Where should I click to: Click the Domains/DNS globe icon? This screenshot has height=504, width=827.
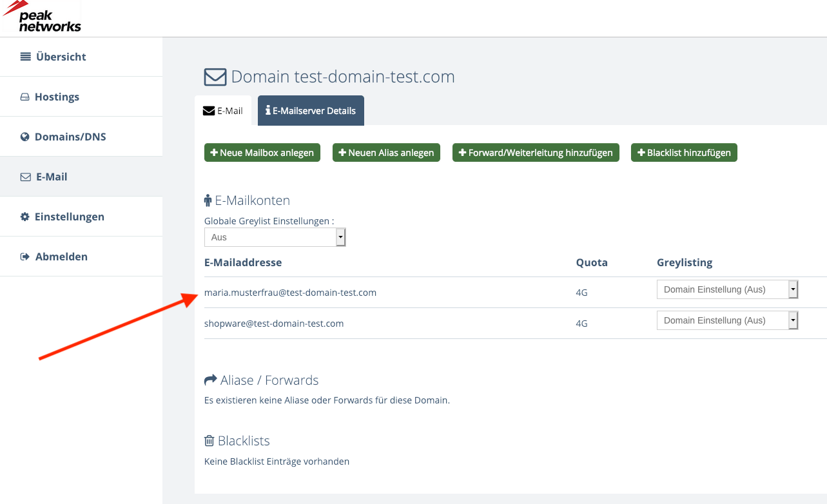(x=25, y=137)
